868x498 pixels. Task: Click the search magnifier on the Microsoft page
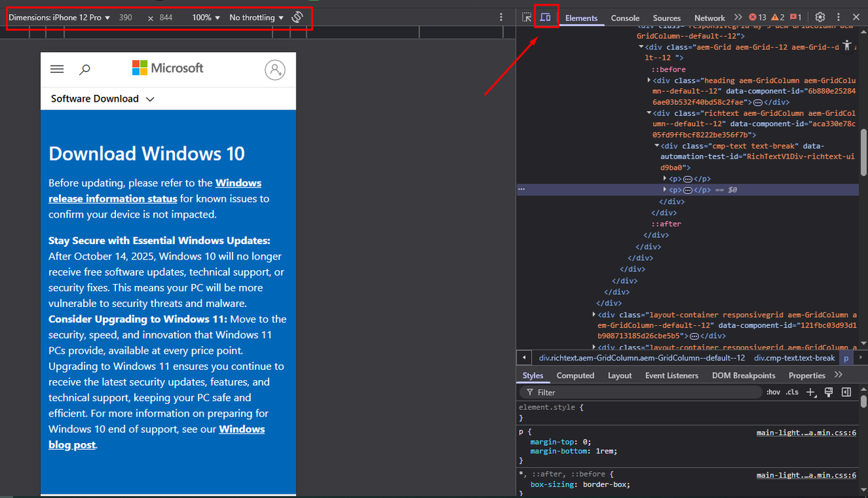point(85,69)
